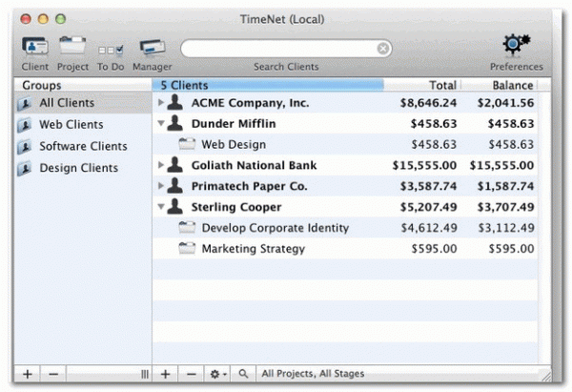
Task: Open the To Do toolbar icon
Action: click(111, 50)
